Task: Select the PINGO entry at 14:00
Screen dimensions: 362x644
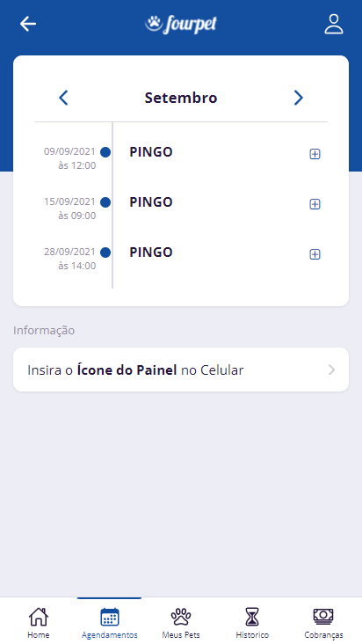Action: pos(151,252)
